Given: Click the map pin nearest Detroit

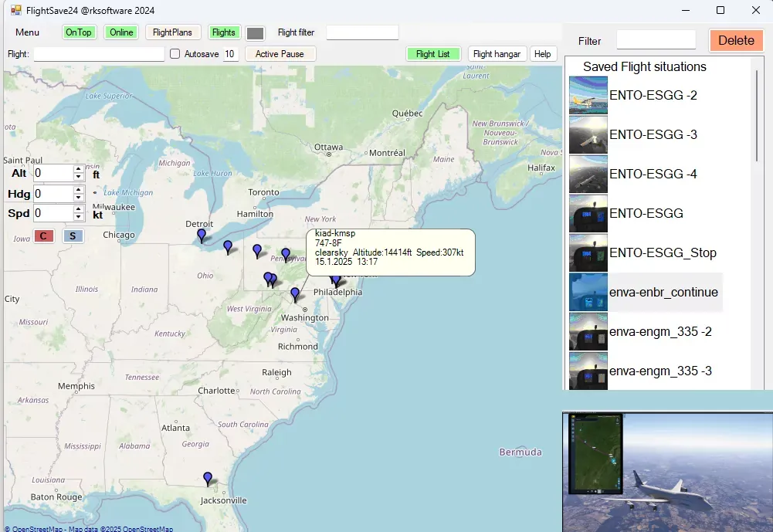Looking at the screenshot, I should 202,236.
